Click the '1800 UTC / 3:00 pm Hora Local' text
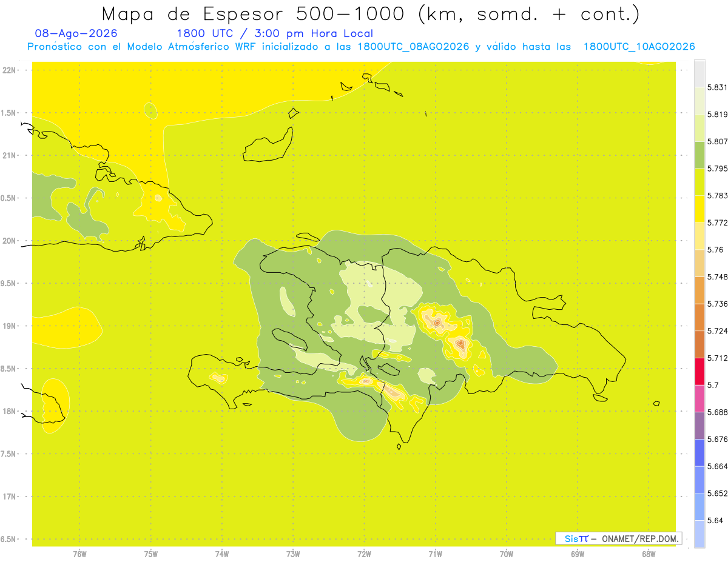The width and height of the screenshot is (728, 562). (275, 33)
